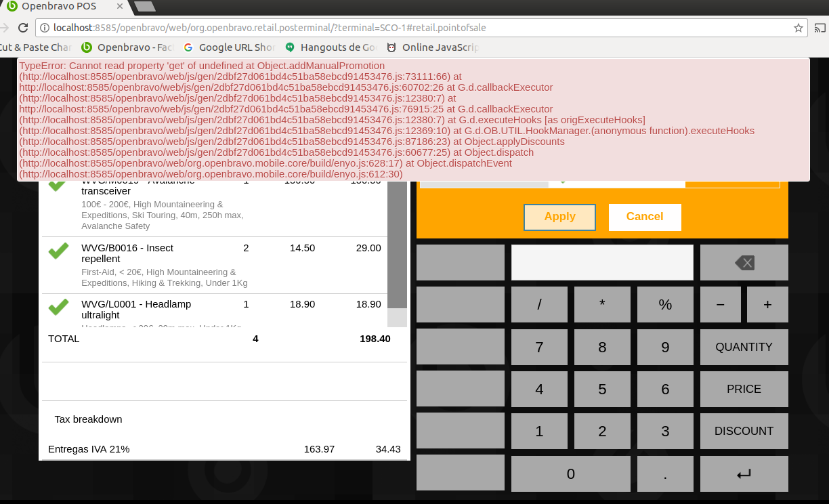Click the red TypeError message banner
829x504 pixels.
[413, 120]
